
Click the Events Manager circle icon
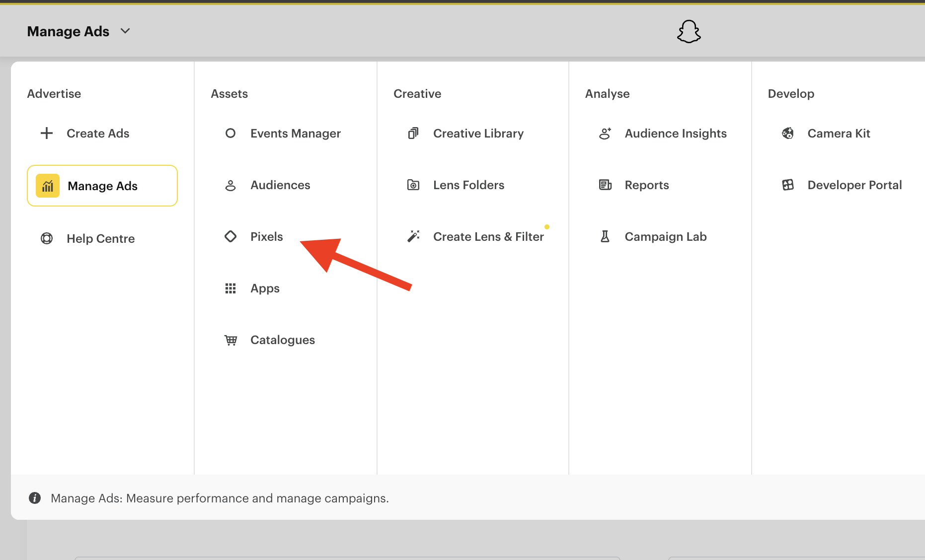coord(231,133)
